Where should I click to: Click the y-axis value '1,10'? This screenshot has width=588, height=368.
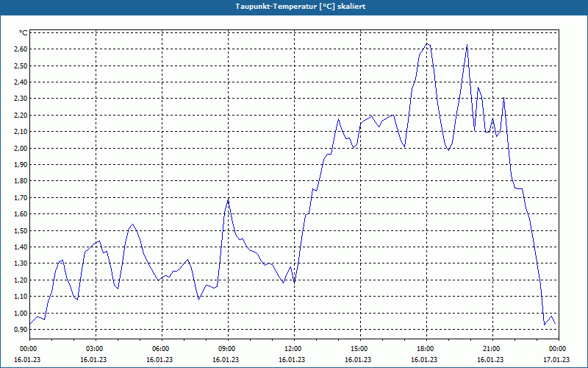click(21, 297)
